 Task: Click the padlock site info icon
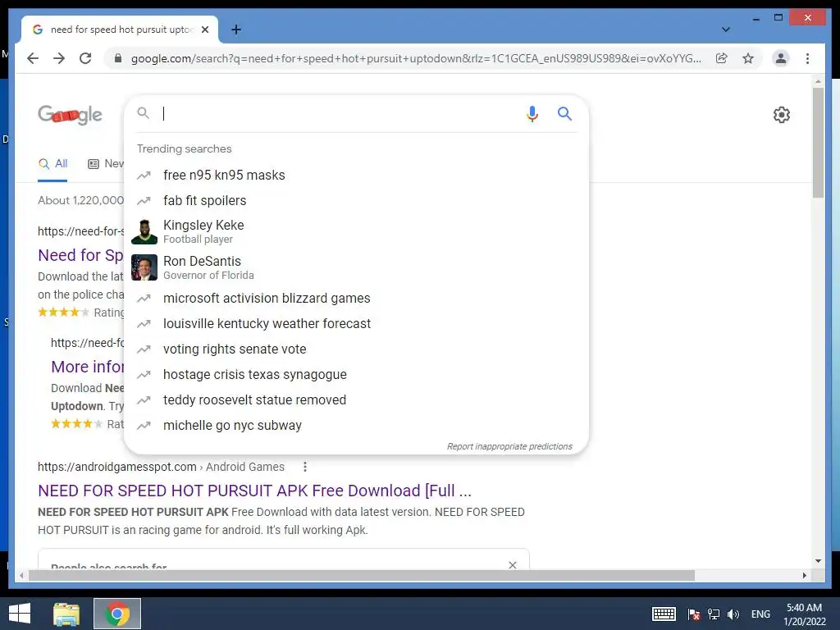point(118,58)
